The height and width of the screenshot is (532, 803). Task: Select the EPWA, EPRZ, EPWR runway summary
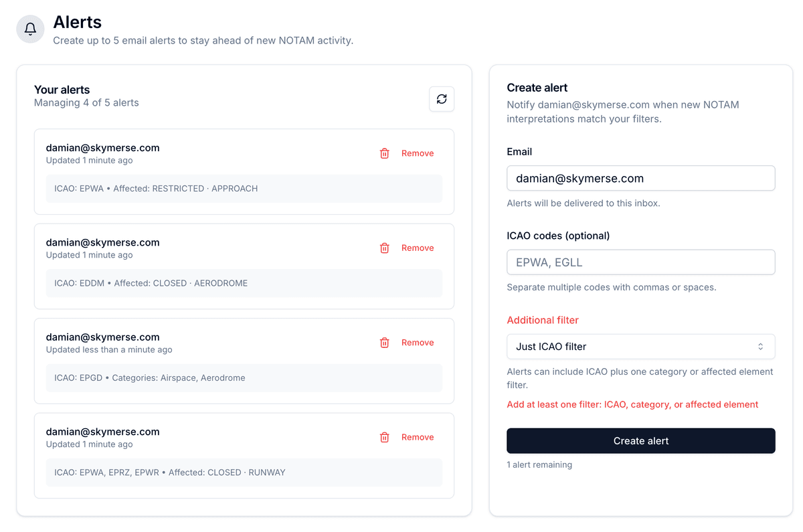pos(170,472)
